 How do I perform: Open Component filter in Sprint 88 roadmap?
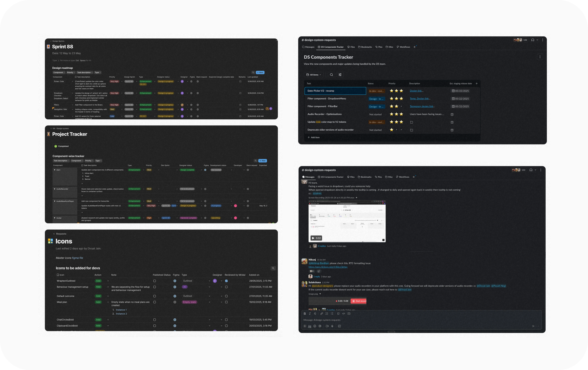pyautogui.click(x=59, y=73)
